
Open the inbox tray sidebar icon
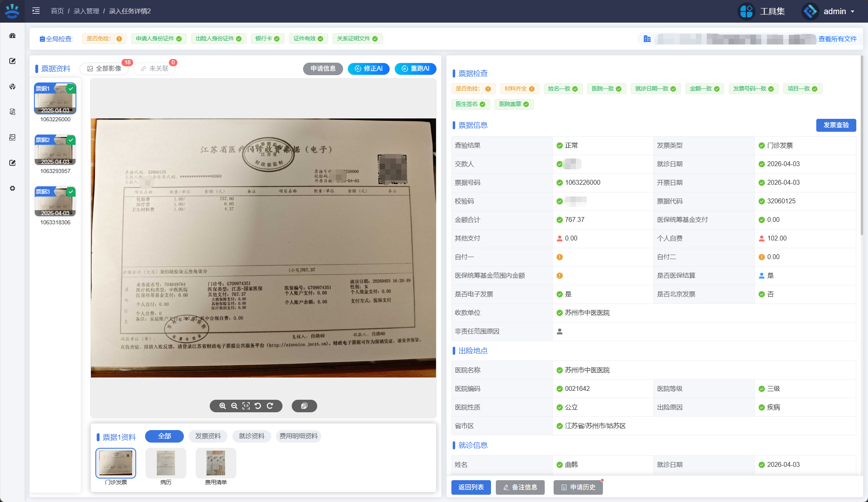(x=13, y=137)
